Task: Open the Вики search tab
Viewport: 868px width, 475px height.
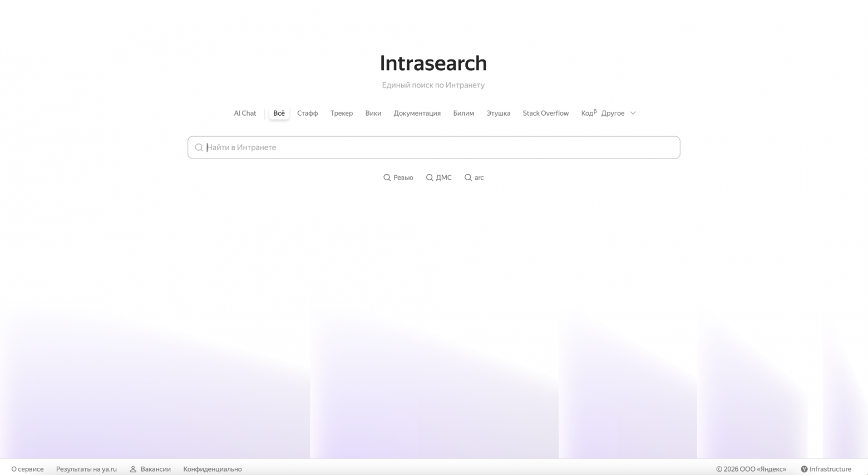Action: (373, 113)
